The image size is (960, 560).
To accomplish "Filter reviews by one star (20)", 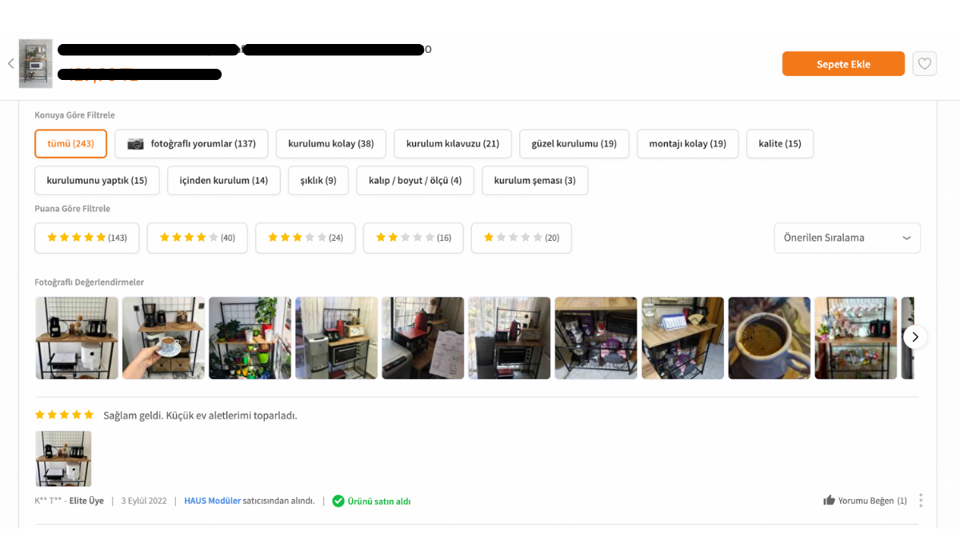I will coord(522,238).
